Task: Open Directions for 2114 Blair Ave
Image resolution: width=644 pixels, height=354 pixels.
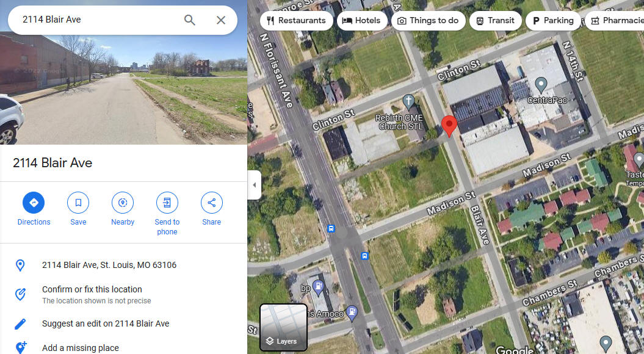Action: 34,209
